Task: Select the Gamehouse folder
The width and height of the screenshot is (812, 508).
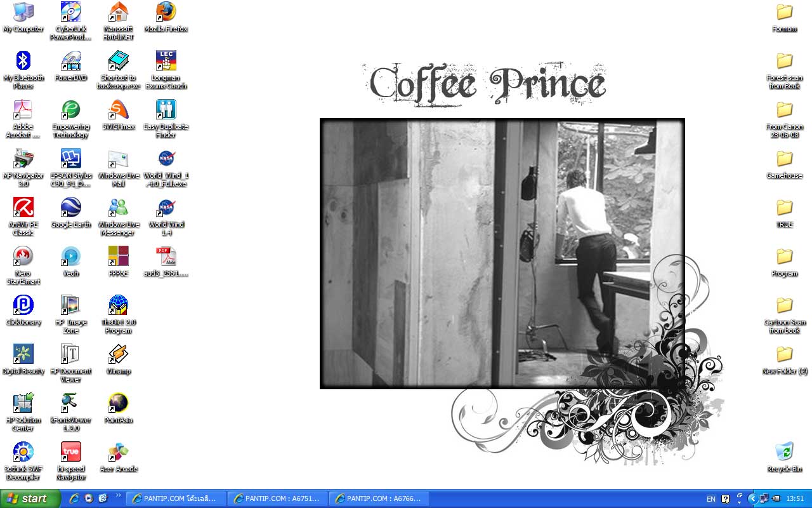Action: [785, 164]
